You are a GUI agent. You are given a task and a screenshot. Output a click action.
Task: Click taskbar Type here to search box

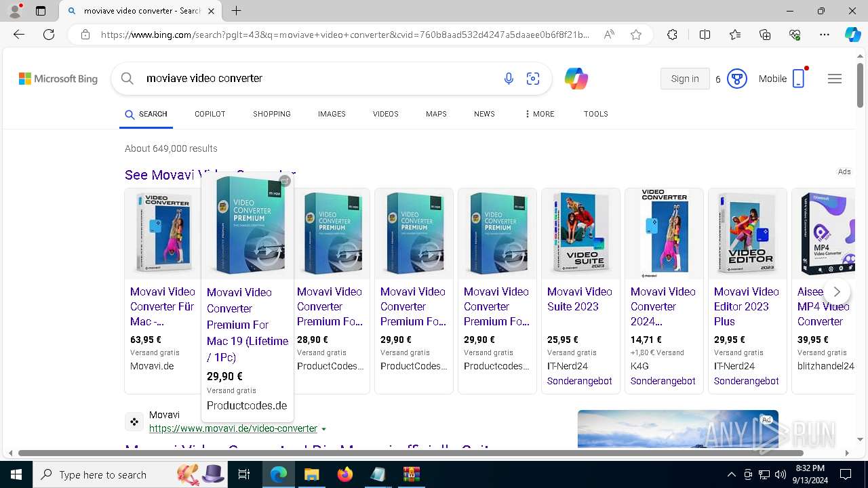pos(131,474)
